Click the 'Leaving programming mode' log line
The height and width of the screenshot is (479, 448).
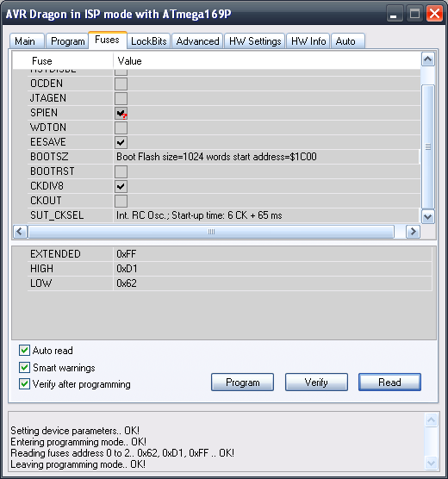coord(78,464)
